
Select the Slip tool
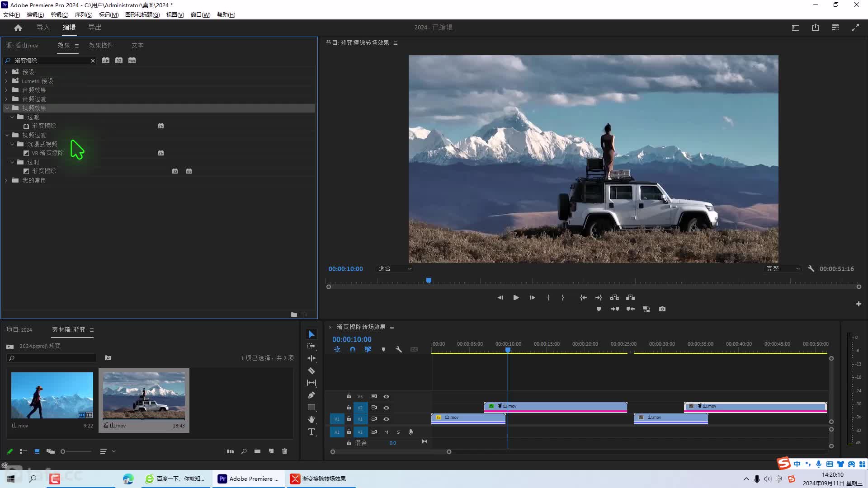[311, 383]
